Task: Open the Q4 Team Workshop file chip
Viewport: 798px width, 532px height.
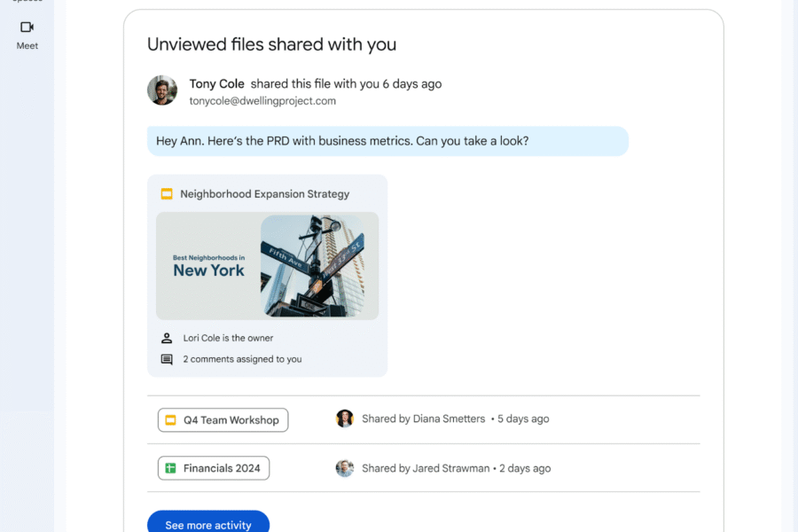Action: 223,419
